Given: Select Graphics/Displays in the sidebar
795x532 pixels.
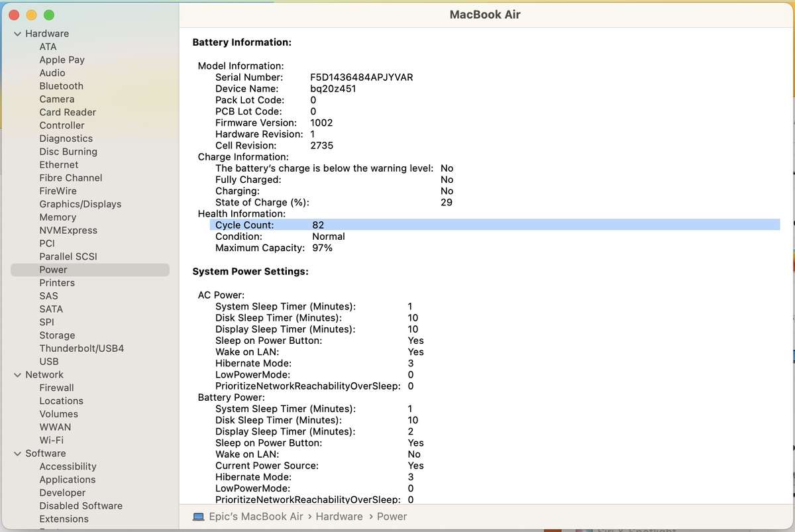Looking at the screenshot, I should point(80,204).
